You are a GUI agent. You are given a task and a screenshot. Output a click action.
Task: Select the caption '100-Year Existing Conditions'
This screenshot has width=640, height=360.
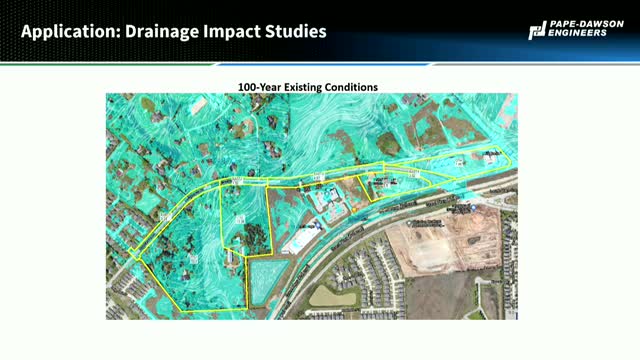point(308,87)
